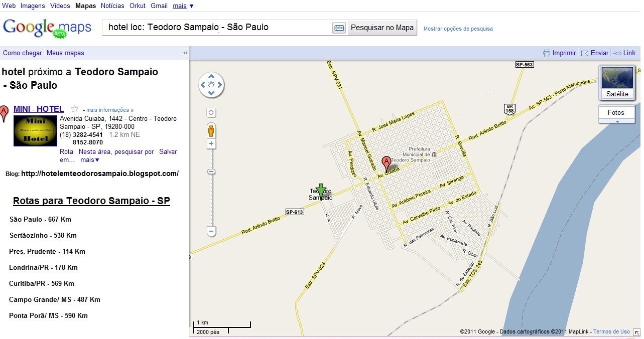Click the printer icon beside Imprimir

[x=547, y=53]
